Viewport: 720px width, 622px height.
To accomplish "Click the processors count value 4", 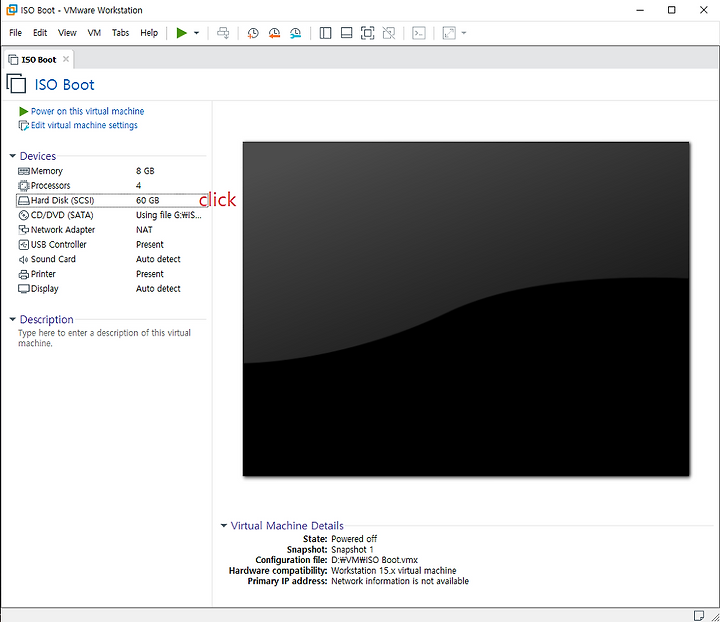I will (x=138, y=185).
